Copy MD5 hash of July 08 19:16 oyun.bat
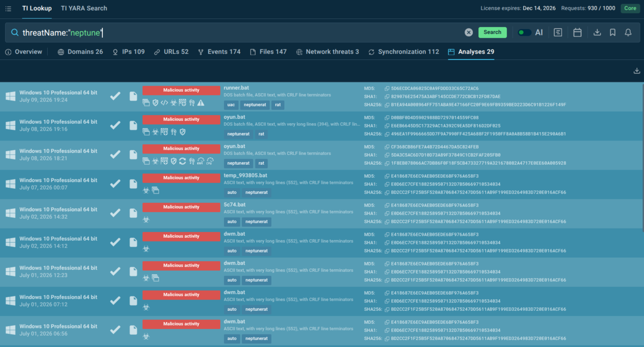 [387, 118]
